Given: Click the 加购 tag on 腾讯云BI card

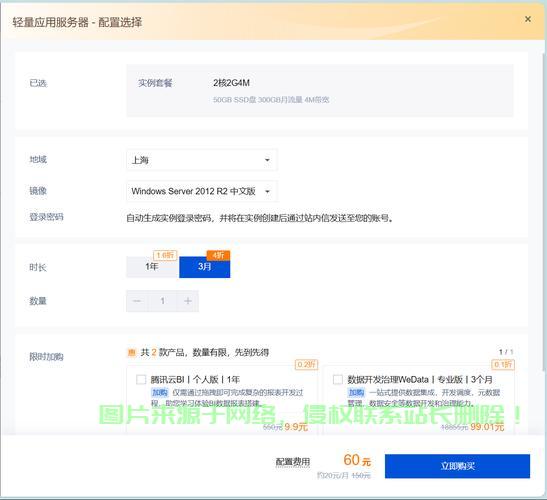Looking at the screenshot, I should tap(160, 393).
